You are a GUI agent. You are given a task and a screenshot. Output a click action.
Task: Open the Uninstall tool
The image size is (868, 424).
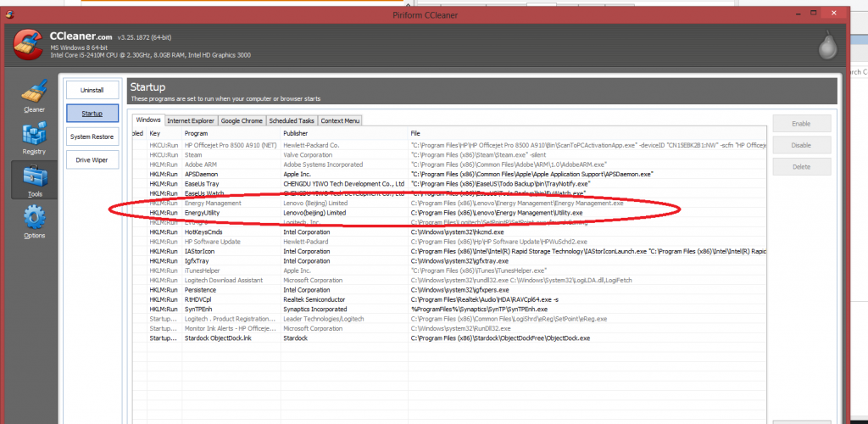92,90
